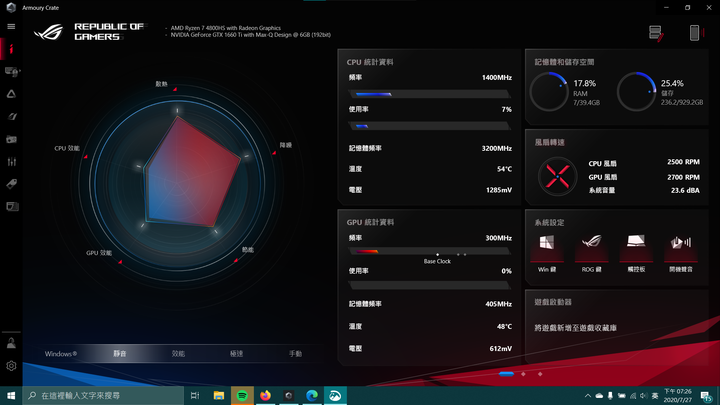The height and width of the screenshot is (405, 720).
Task: Click the mobile device connect icon
Action: click(x=696, y=33)
